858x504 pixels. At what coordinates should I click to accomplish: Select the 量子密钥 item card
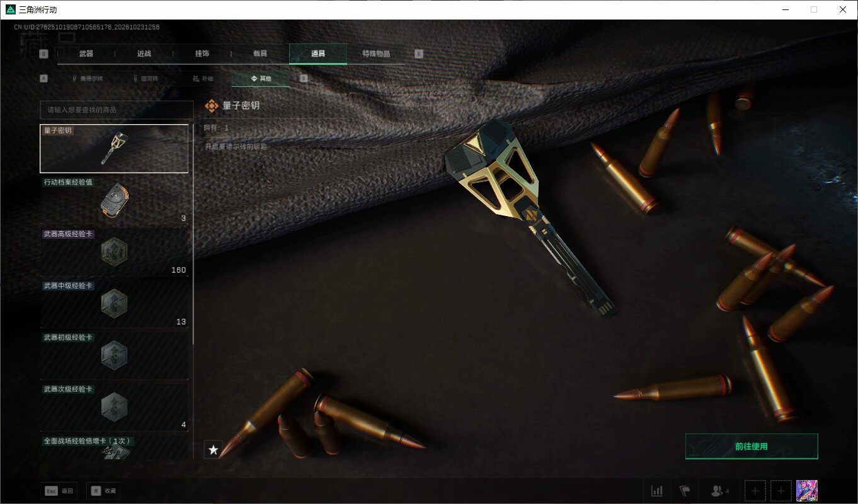114,149
